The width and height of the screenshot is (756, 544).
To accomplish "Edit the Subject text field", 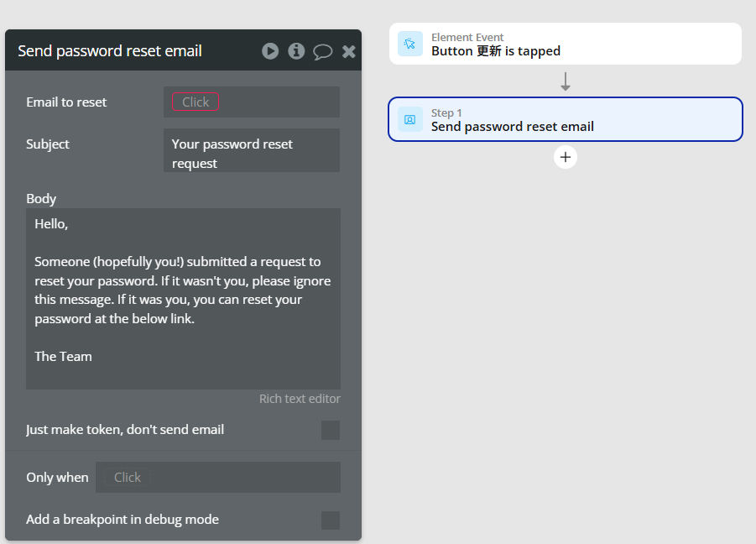I will pos(252,150).
